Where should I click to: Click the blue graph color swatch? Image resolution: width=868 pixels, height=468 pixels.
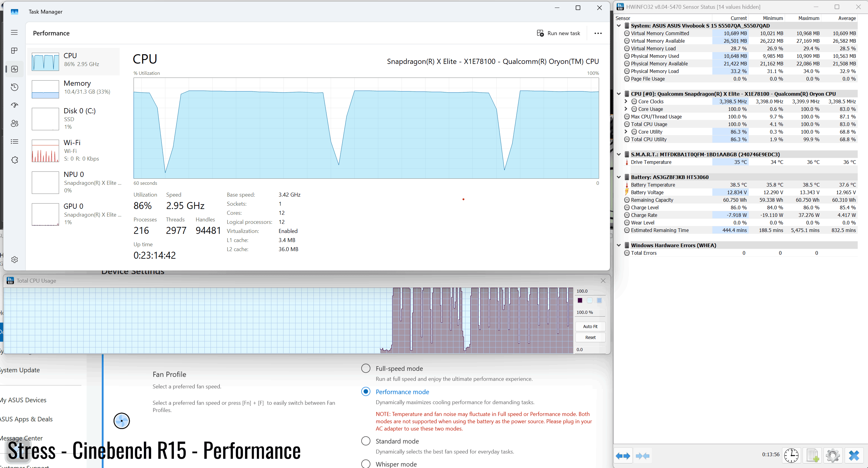click(x=599, y=300)
